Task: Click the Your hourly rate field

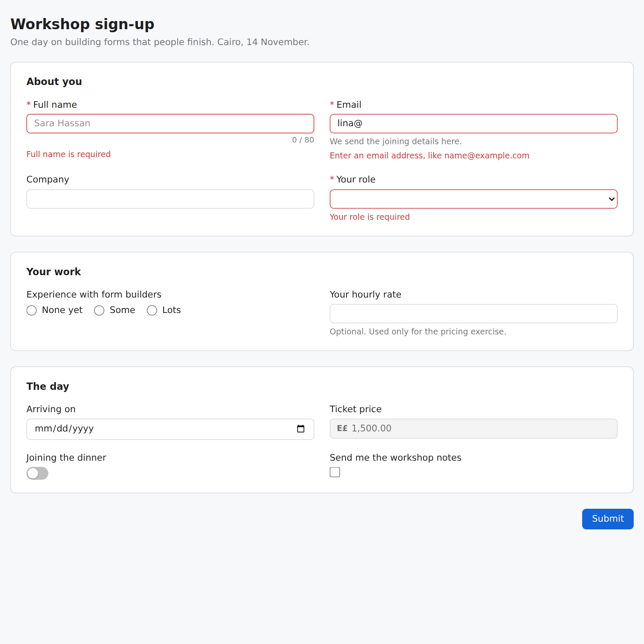Action: pos(474,314)
